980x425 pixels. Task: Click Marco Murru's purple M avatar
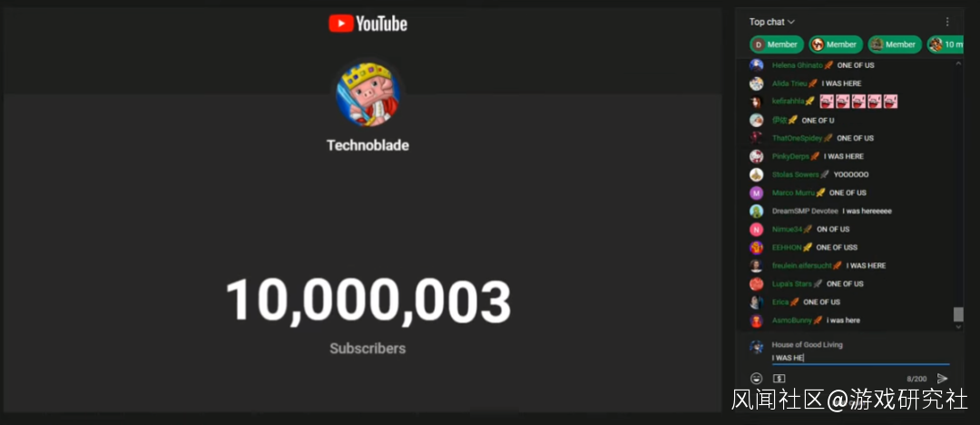pyautogui.click(x=756, y=193)
